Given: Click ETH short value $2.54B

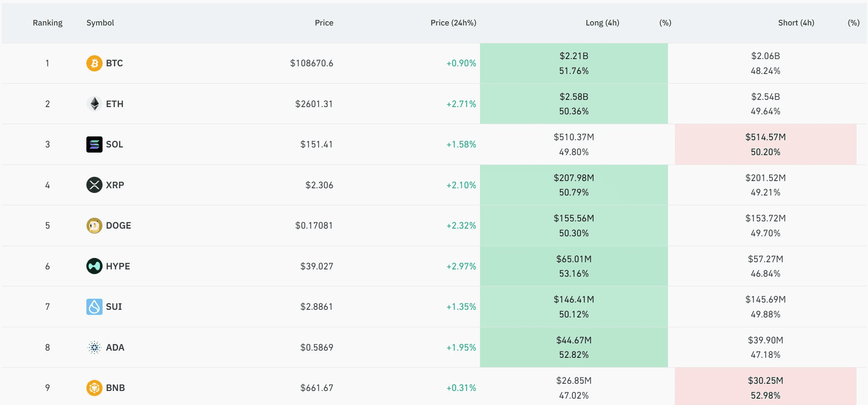Looking at the screenshot, I should [765, 97].
